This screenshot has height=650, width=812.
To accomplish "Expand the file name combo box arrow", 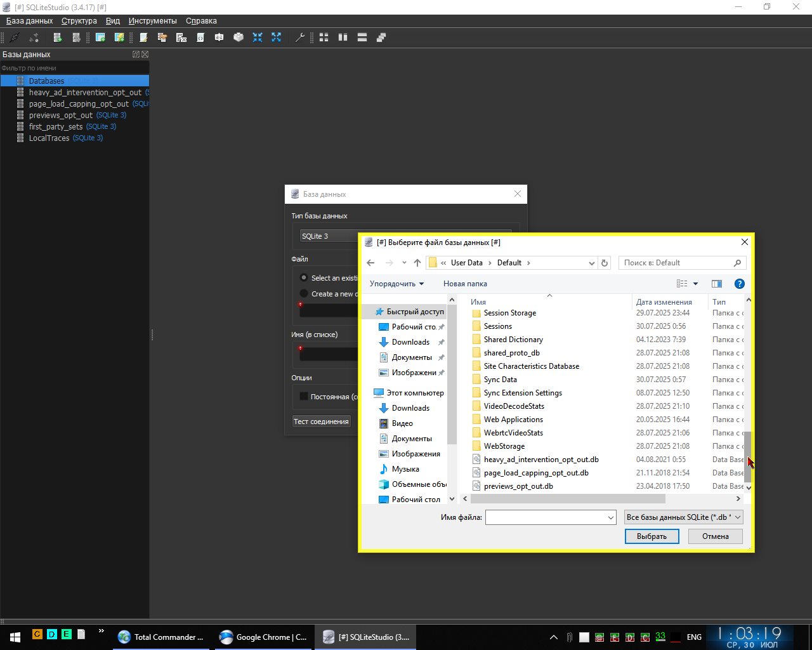I will point(611,517).
